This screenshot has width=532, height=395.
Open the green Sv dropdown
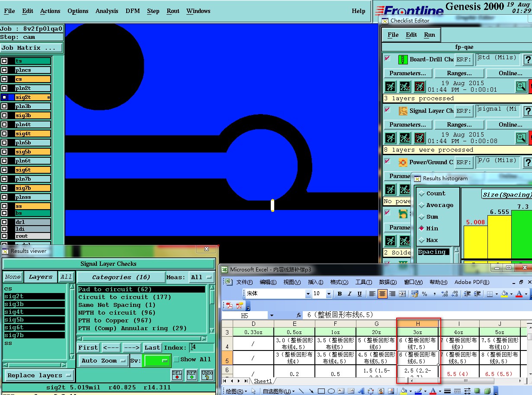pos(157,360)
